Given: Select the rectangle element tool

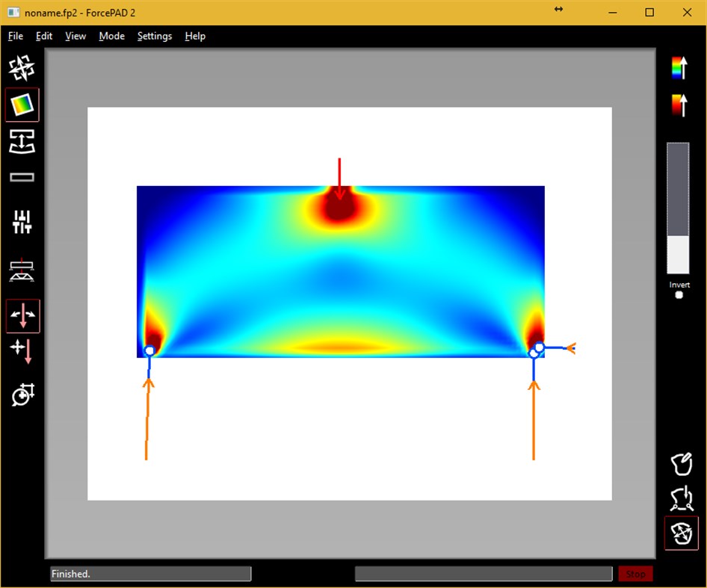Looking at the screenshot, I should coord(22,177).
